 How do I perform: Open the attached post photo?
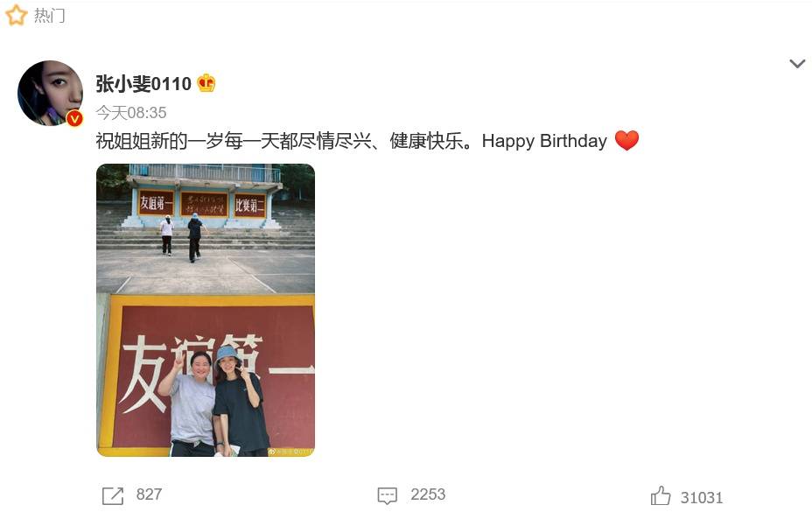pyautogui.click(x=206, y=310)
